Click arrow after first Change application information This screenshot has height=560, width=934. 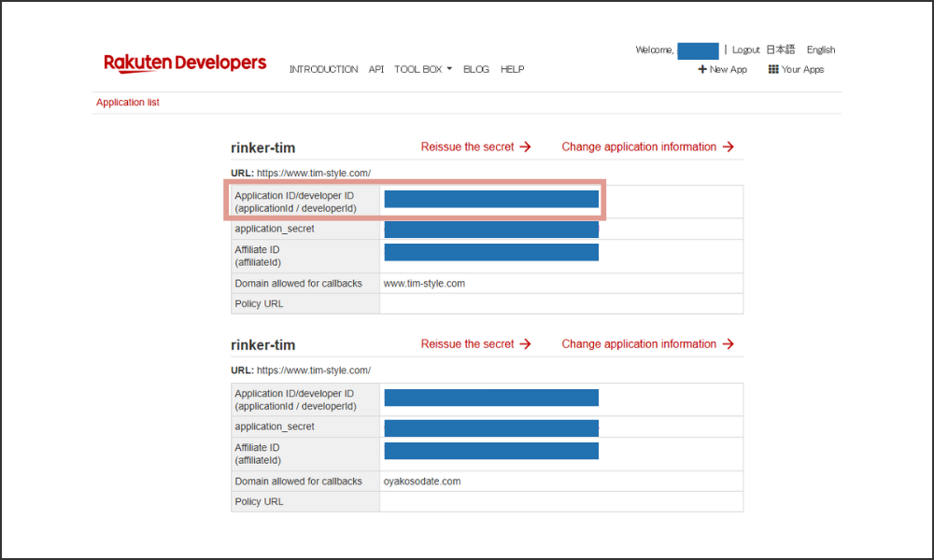(729, 147)
